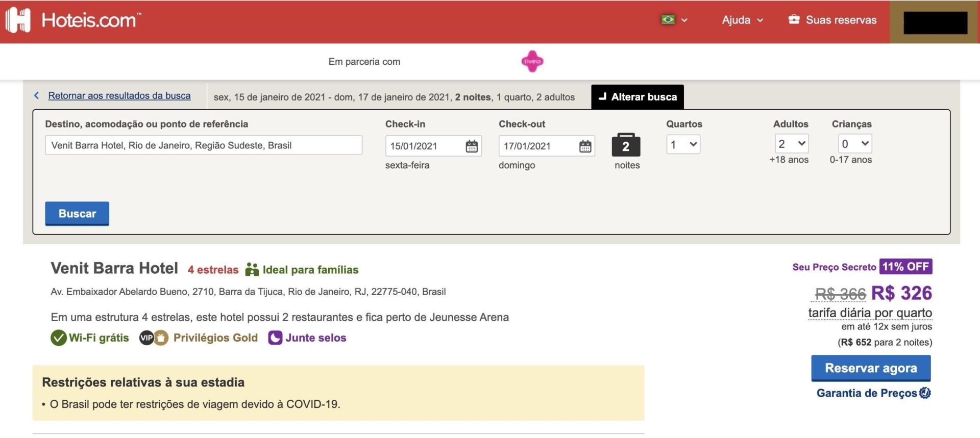Click the Alterar busca button

coord(638,97)
